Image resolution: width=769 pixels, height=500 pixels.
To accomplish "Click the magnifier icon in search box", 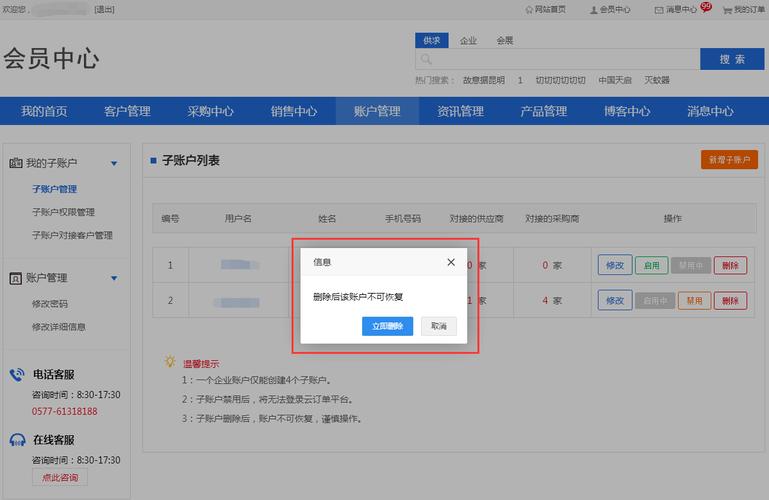I will pos(426,60).
